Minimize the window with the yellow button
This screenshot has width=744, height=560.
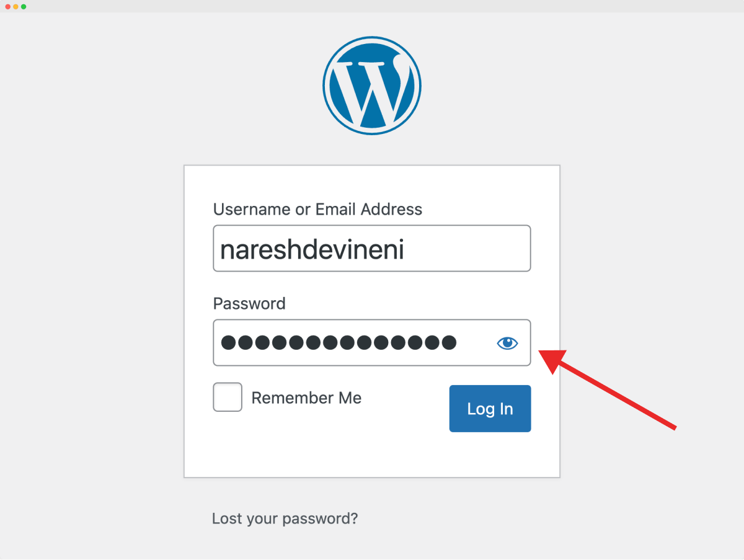[x=15, y=6]
